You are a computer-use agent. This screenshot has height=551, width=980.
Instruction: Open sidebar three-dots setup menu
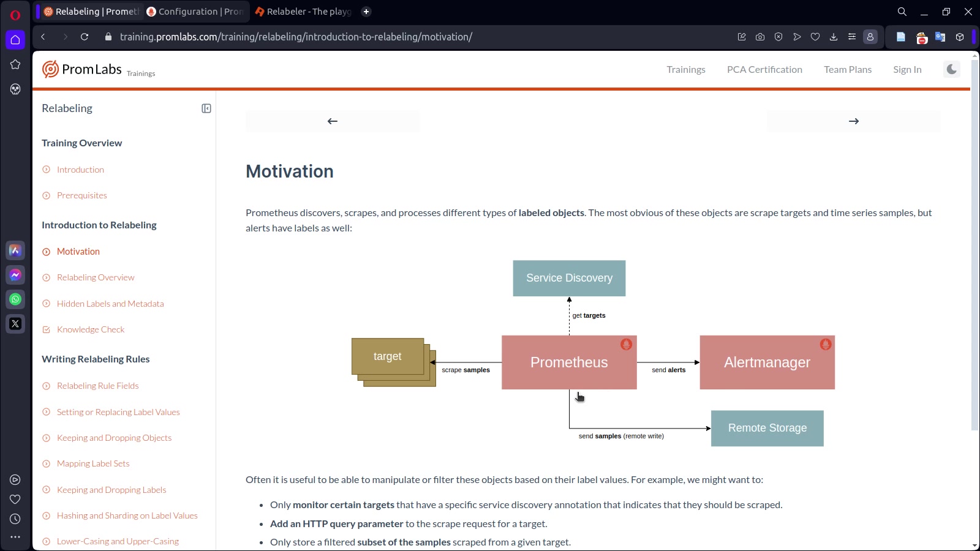[15, 537]
